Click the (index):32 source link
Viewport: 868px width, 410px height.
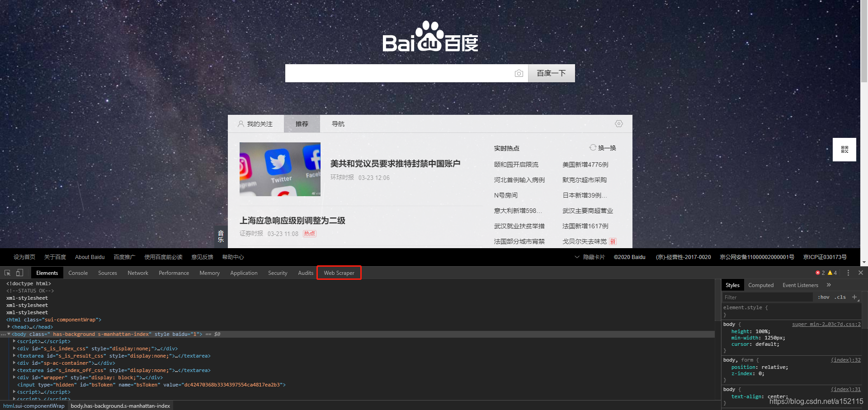click(x=846, y=360)
